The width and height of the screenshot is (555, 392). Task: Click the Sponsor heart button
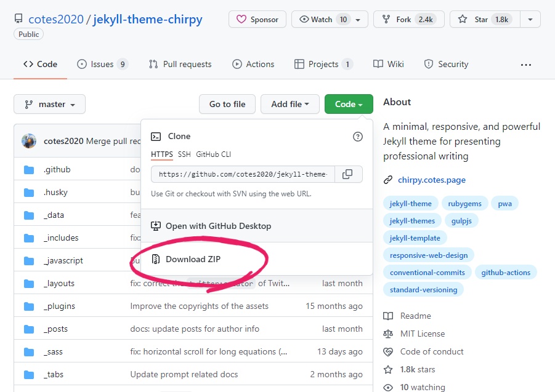[257, 19]
